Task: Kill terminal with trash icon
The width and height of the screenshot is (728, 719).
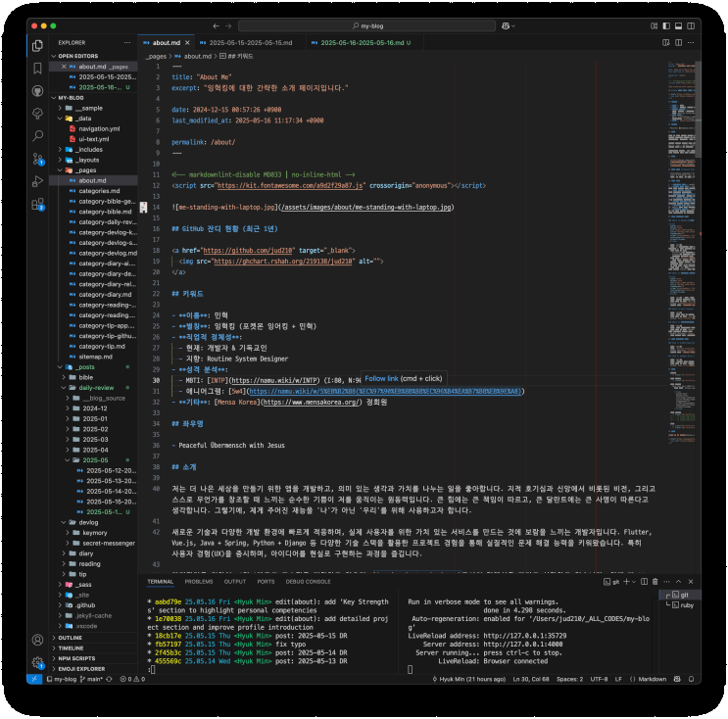Action: pyautogui.click(x=655, y=582)
